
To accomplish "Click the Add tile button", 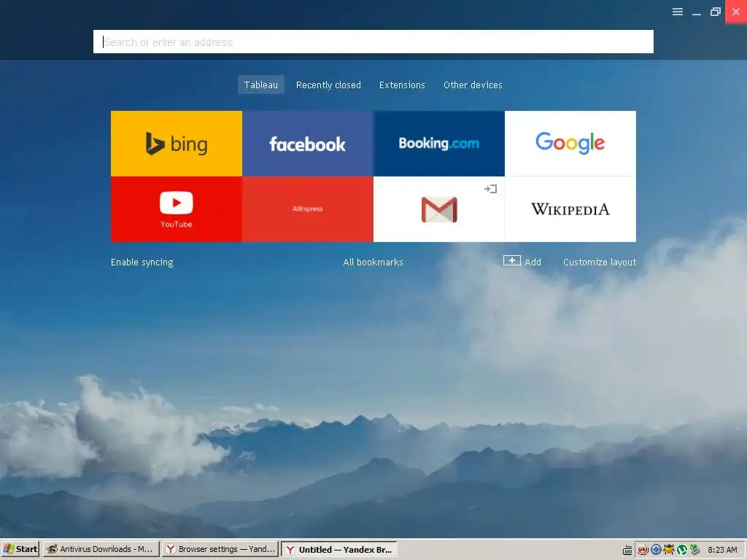I will coord(522,262).
